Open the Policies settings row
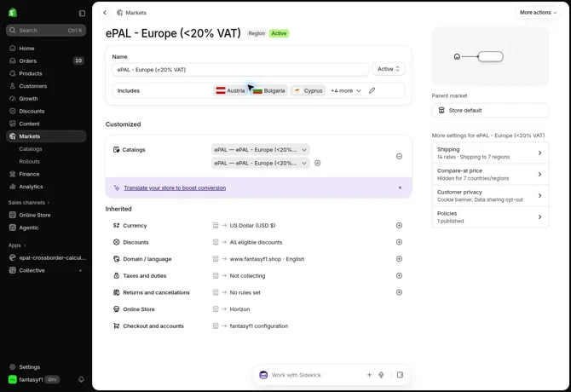Viewport: 571px width, 392px height. pos(490,217)
